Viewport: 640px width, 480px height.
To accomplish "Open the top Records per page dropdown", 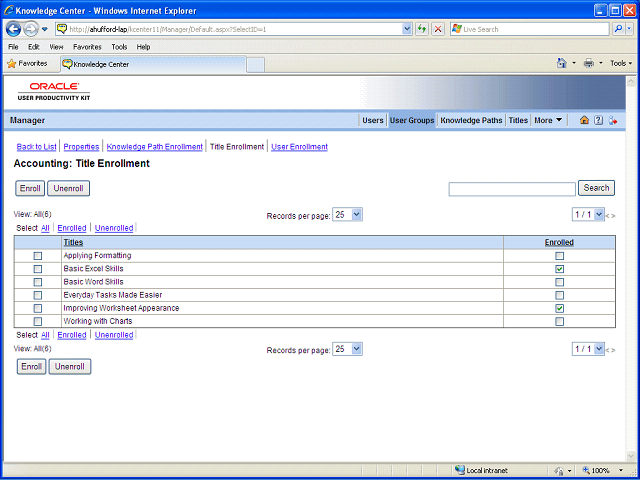I will 347,215.
